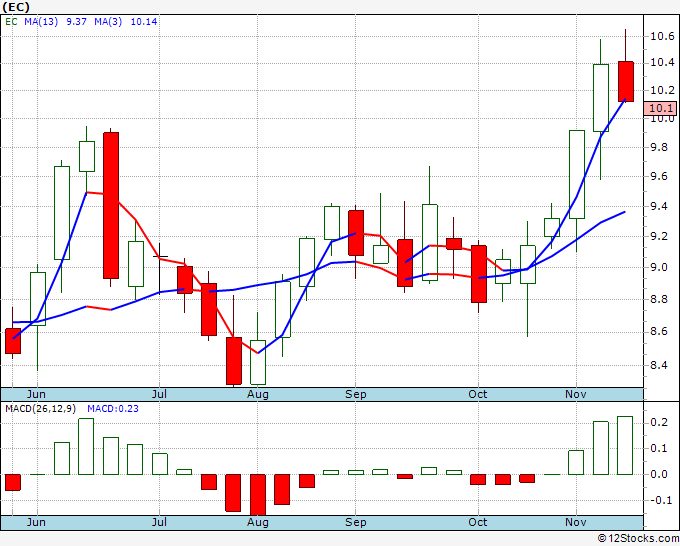
Task: Click the 0.1 MACD axis label
Action: pos(659,448)
